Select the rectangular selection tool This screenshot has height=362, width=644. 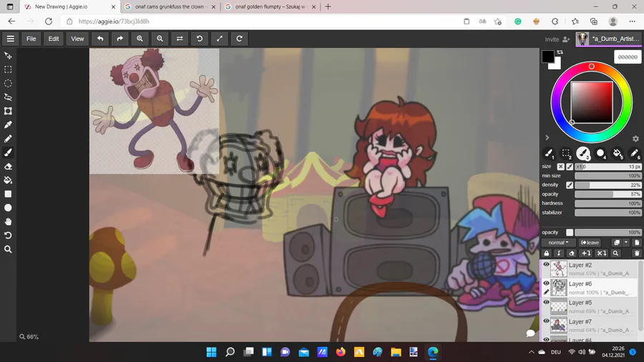point(8,69)
